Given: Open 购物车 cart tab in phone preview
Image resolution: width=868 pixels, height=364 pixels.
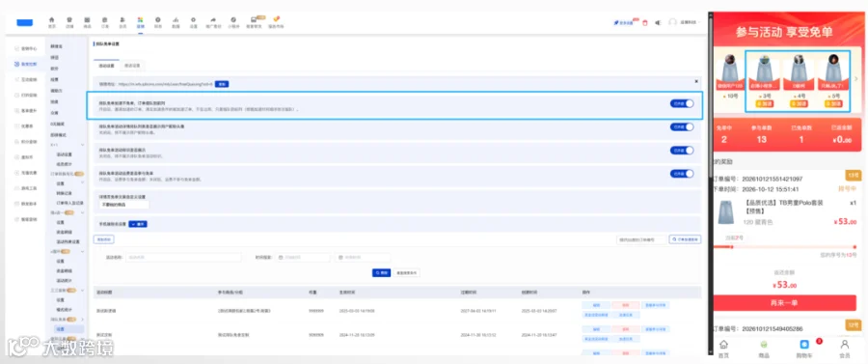Looking at the screenshot, I should click(804, 349).
